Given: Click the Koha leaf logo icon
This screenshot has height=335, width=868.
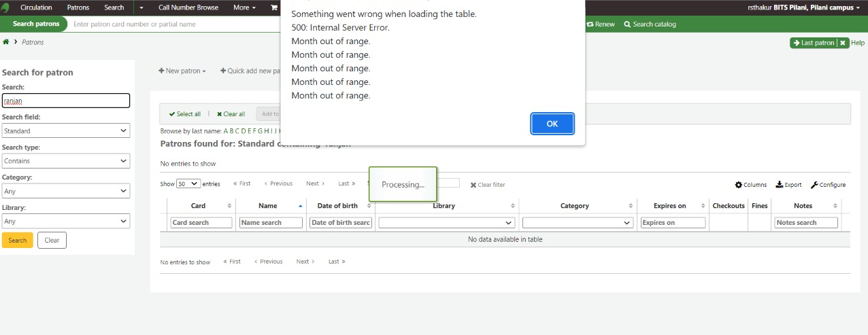Looking at the screenshot, I should (x=7, y=7).
